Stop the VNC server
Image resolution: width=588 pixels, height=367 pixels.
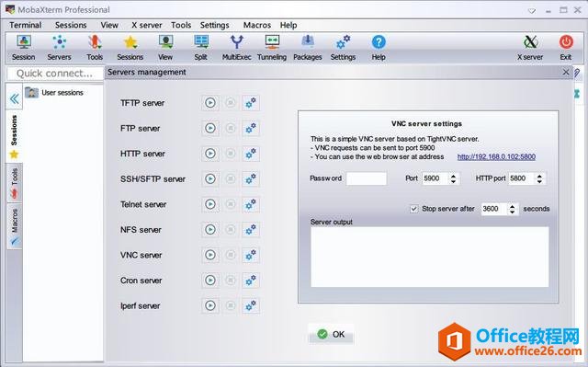(x=231, y=255)
